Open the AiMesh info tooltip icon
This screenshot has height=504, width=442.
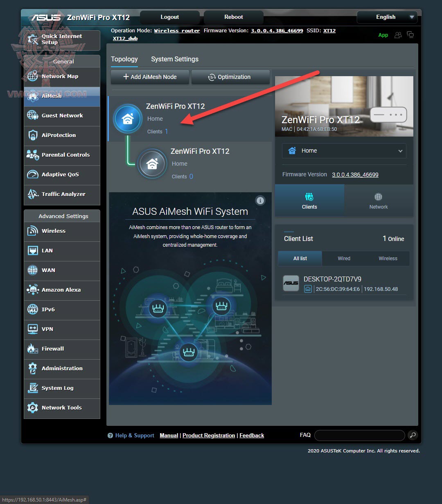(261, 200)
